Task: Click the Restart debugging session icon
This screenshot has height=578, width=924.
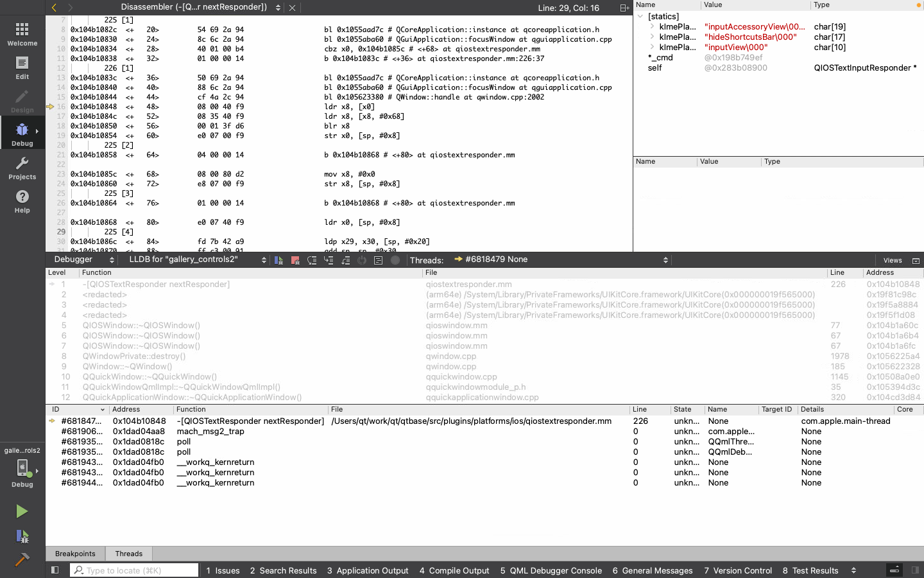Action: [362, 260]
